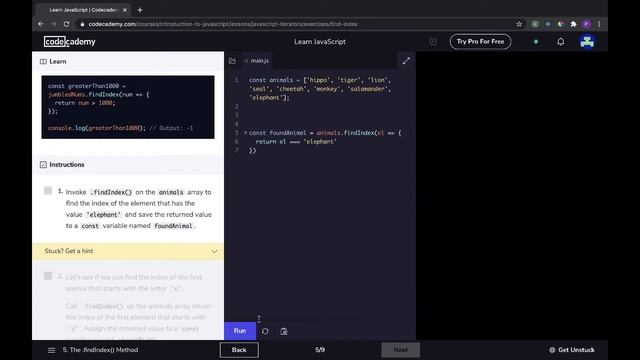
Task: Click the site lock icon in address bar
Action: [x=82, y=24]
